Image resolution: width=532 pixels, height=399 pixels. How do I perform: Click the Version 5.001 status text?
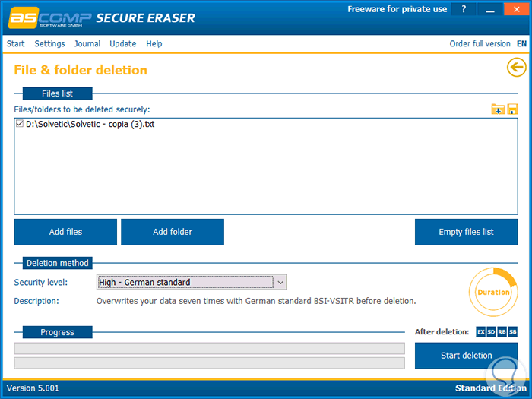pyautogui.click(x=33, y=388)
